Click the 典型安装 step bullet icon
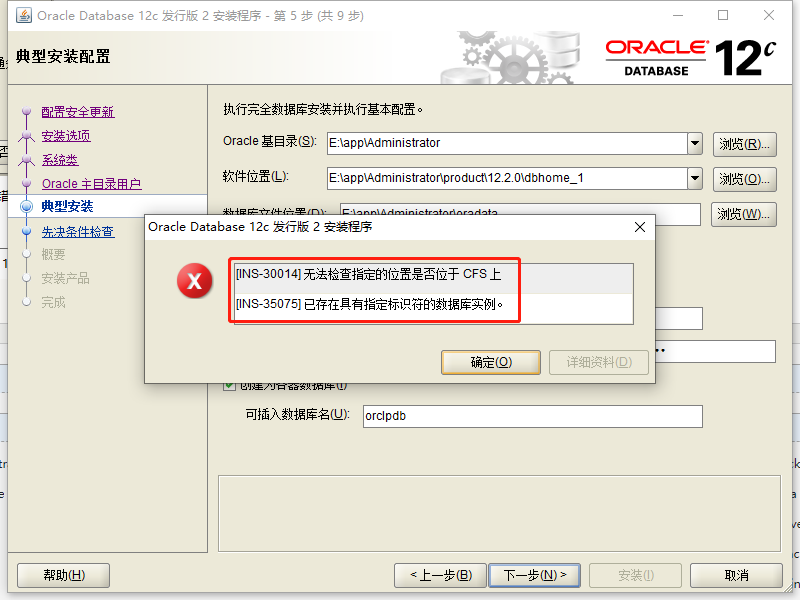This screenshot has height=600, width=800. pyautogui.click(x=27, y=206)
